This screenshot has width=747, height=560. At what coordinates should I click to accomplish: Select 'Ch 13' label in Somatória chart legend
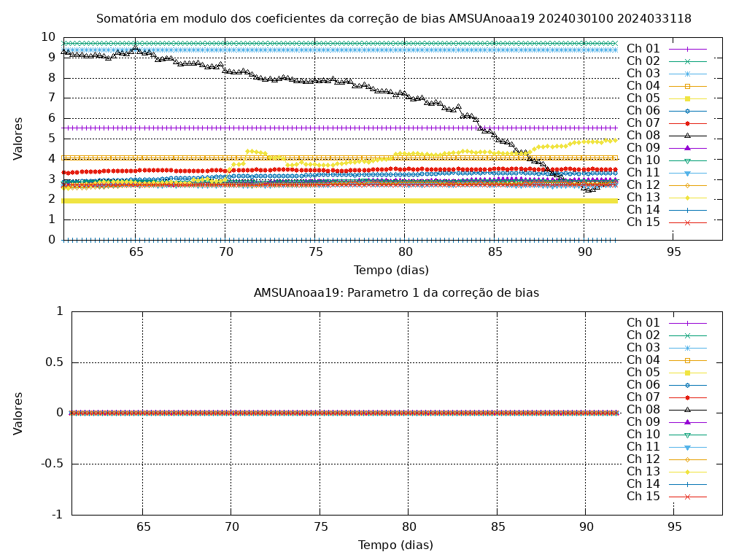(643, 197)
